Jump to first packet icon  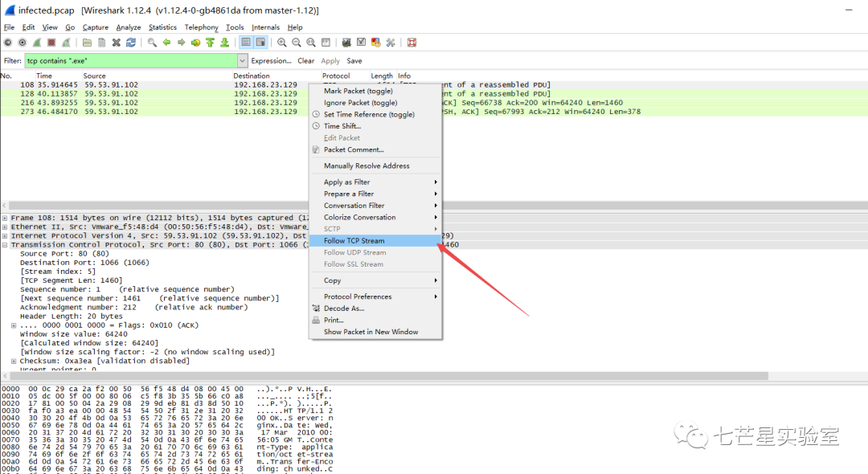click(x=210, y=43)
